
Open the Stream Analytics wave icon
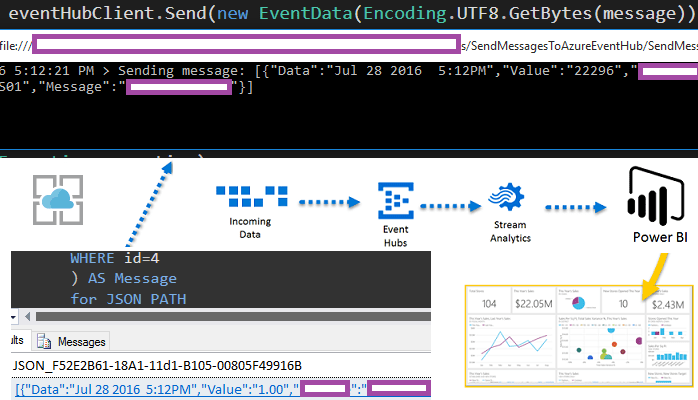coord(510,197)
